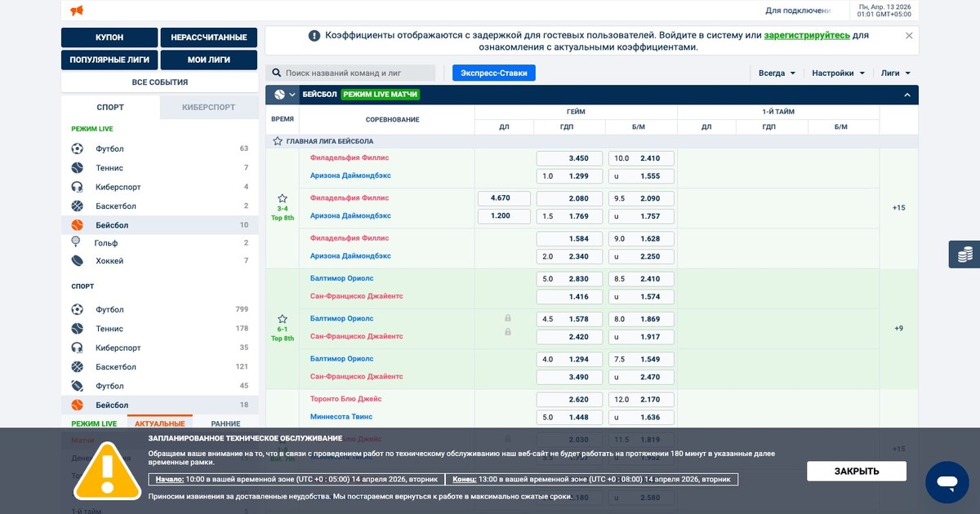Open the chat support bubble
Image resolution: width=980 pixels, height=514 pixels.
click(x=947, y=482)
